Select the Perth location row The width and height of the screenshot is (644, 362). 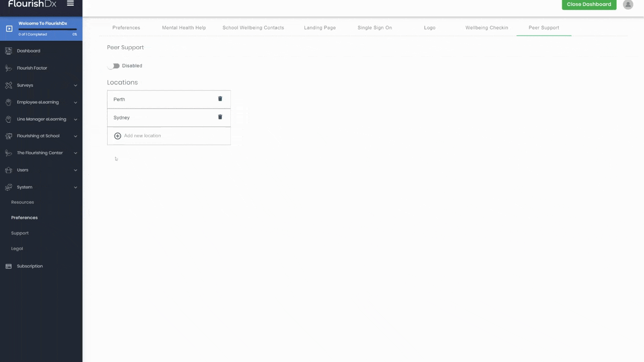click(x=169, y=99)
